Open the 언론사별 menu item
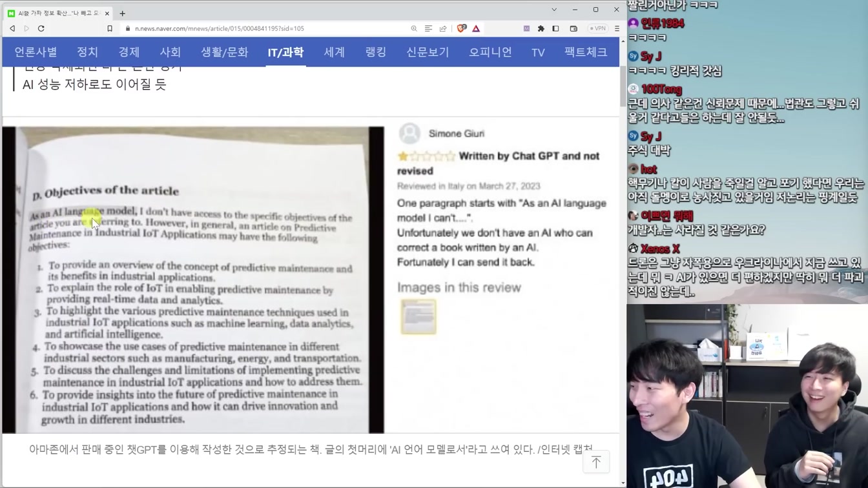 point(36,52)
